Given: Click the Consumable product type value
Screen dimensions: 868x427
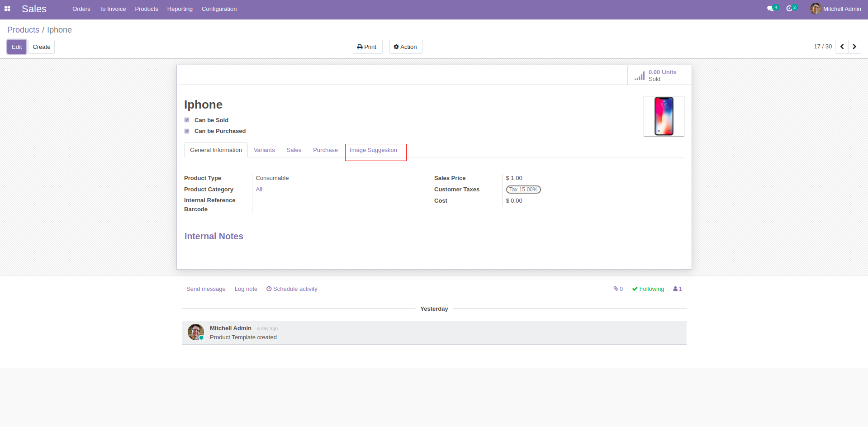Looking at the screenshot, I should 272,178.
